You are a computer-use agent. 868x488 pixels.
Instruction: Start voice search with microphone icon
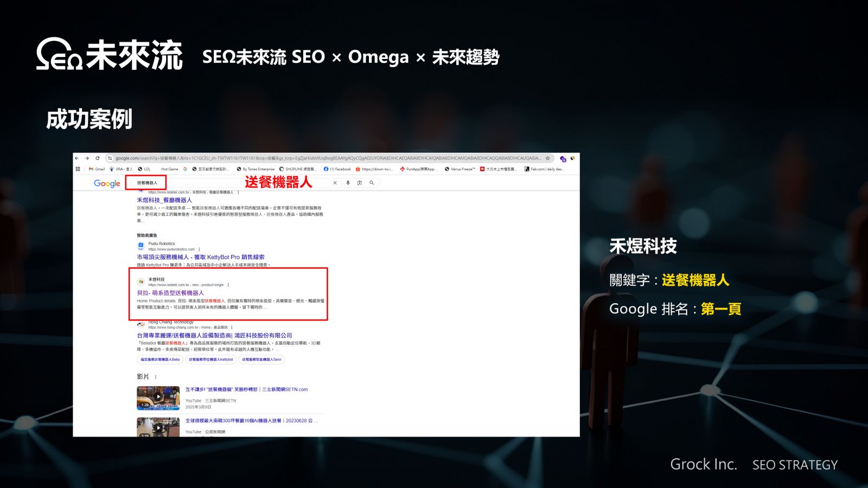[348, 183]
